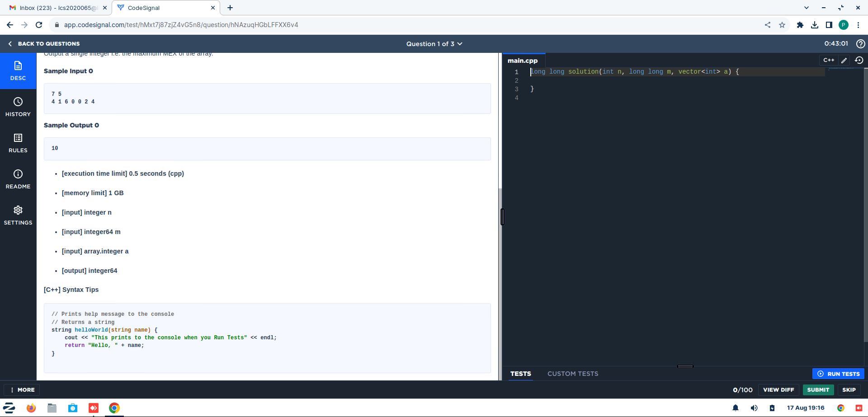
Task: Click the pencil edit icon above the editor
Action: coord(844,60)
